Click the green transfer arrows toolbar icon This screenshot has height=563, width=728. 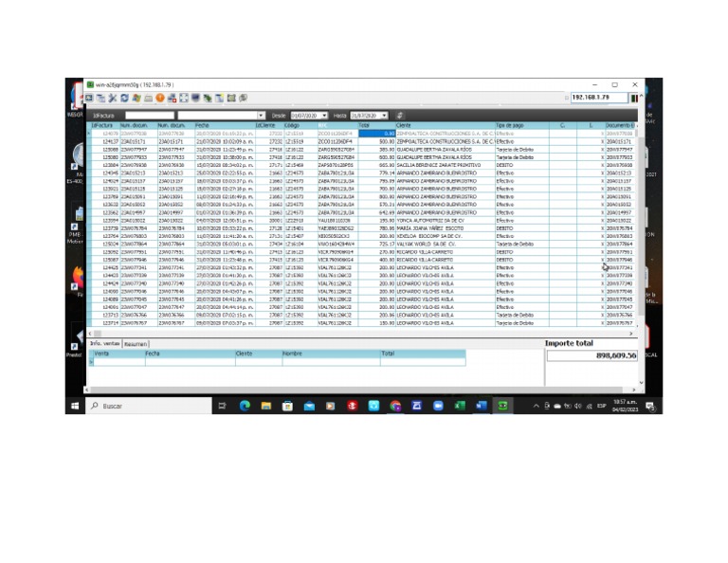point(208,98)
